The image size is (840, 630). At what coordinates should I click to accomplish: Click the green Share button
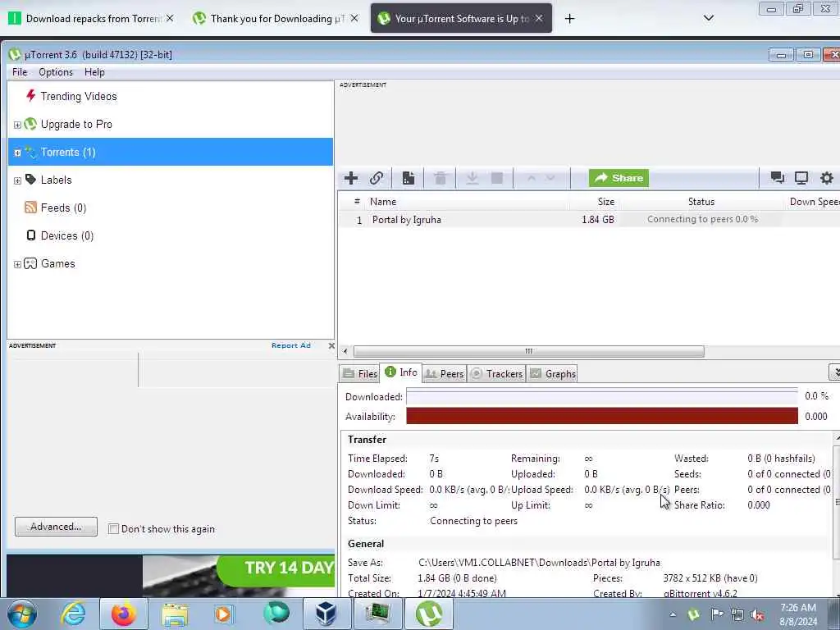[x=619, y=178]
